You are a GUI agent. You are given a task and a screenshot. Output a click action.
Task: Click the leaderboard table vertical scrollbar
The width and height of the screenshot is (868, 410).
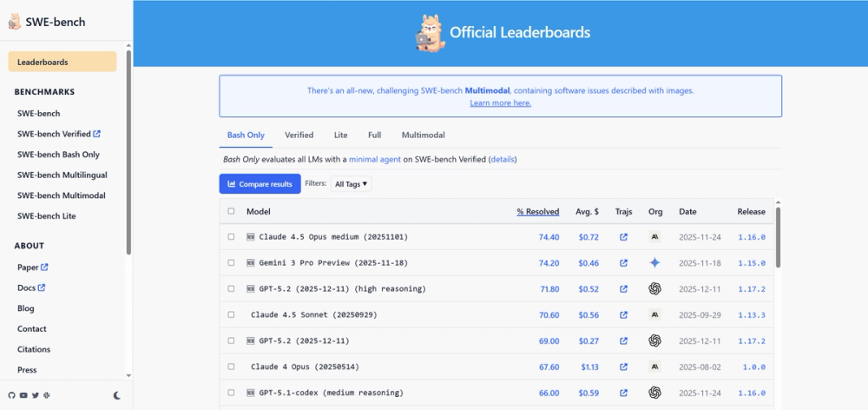[778, 238]
